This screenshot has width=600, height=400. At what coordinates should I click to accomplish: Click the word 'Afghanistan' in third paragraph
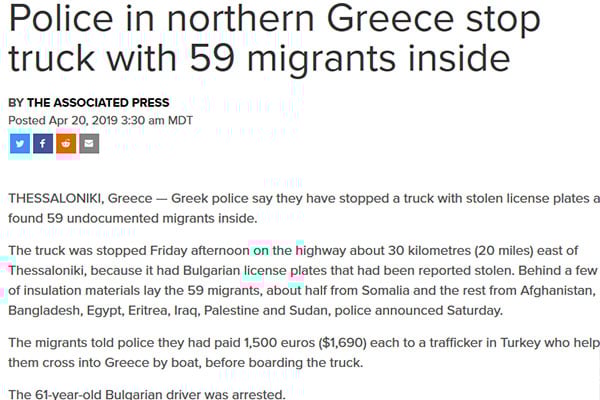[558, 290]
